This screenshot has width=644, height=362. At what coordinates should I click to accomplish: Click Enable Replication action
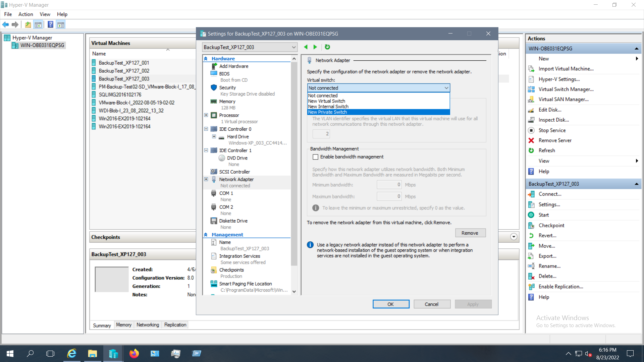(560, 287)
